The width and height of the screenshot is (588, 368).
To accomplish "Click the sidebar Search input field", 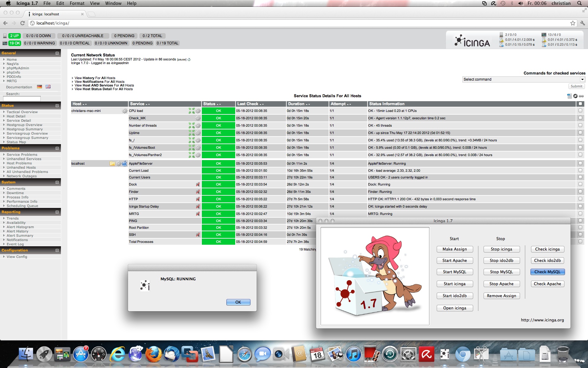I will (22, 99).
